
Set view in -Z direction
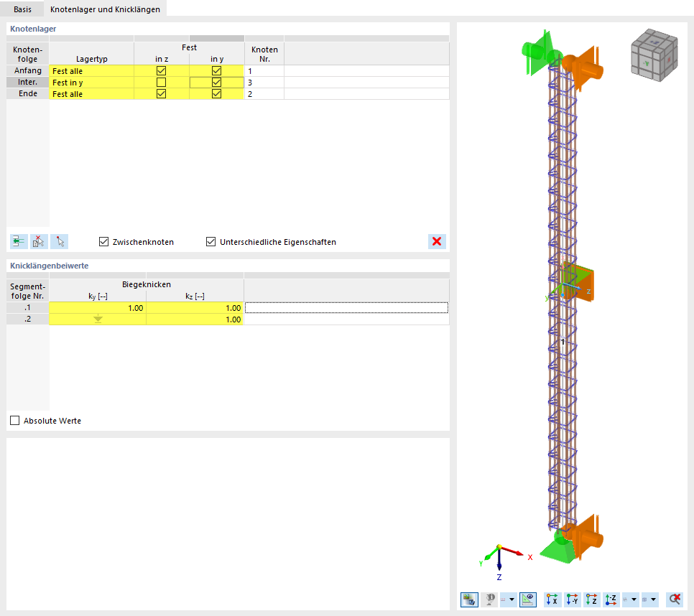point(611,599)
